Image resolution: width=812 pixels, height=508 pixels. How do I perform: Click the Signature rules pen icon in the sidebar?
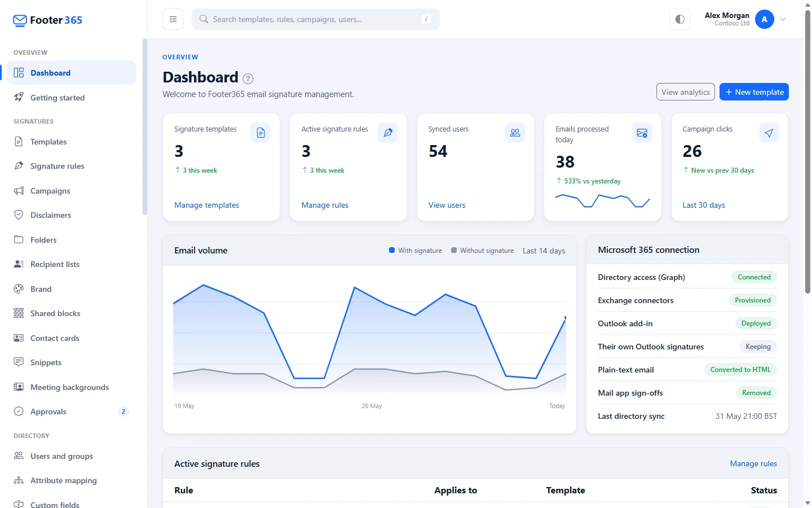[19, 166]
